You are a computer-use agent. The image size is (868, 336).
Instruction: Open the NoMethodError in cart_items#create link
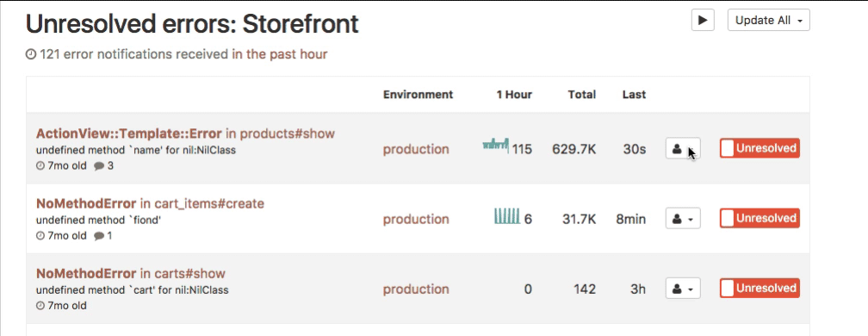150,203
